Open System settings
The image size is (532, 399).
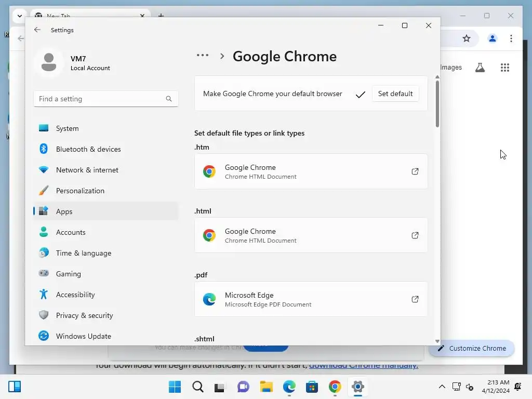[105, 128]
